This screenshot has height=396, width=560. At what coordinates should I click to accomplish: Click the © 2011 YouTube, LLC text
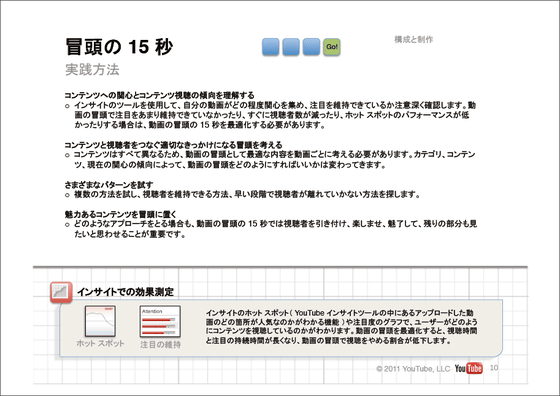click(413, 369)
